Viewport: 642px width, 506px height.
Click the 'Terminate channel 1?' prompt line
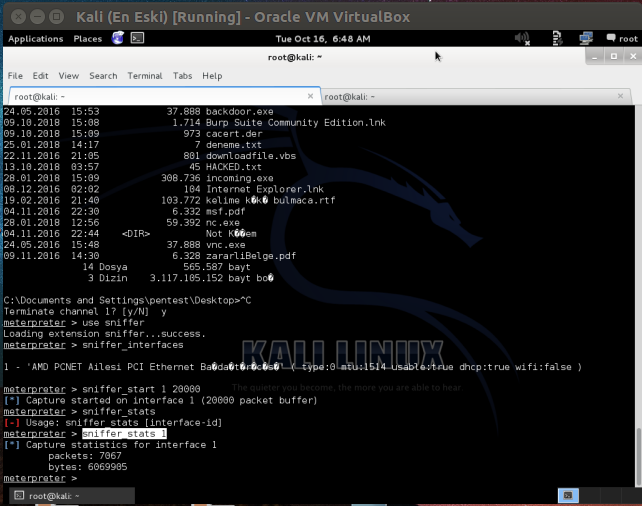(85, 312)
